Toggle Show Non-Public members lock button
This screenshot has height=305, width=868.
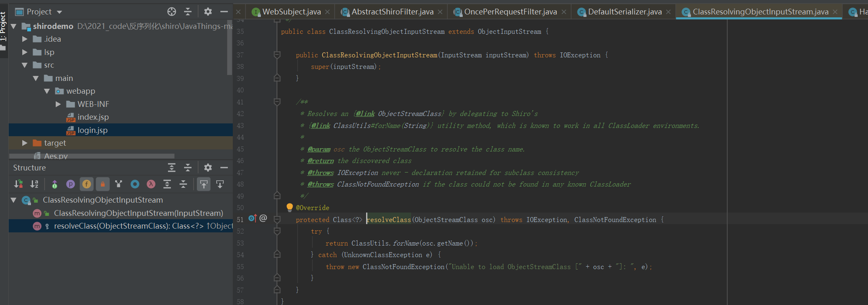click(103, 184)
